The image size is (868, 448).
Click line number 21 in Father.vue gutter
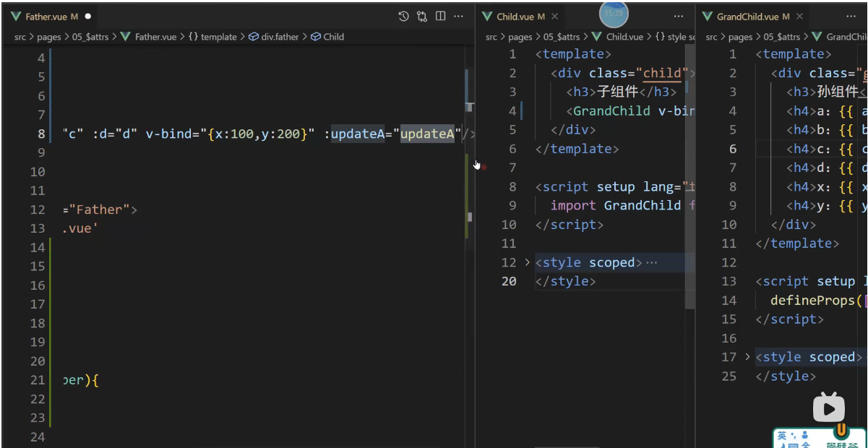pyautogui.click(x=38, y=379)
